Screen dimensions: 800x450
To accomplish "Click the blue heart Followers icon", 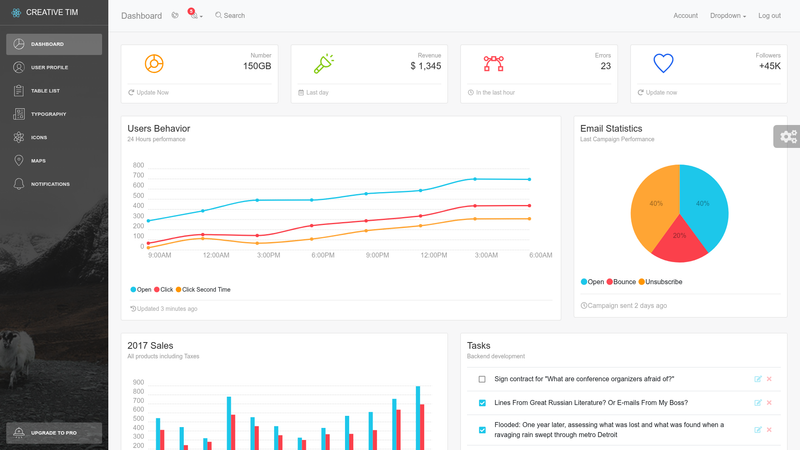I will coord(663,63).
